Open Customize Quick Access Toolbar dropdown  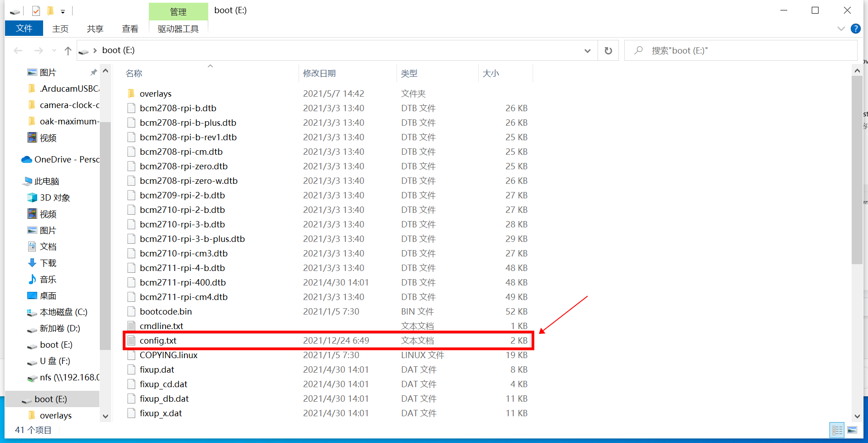point(63,11)
